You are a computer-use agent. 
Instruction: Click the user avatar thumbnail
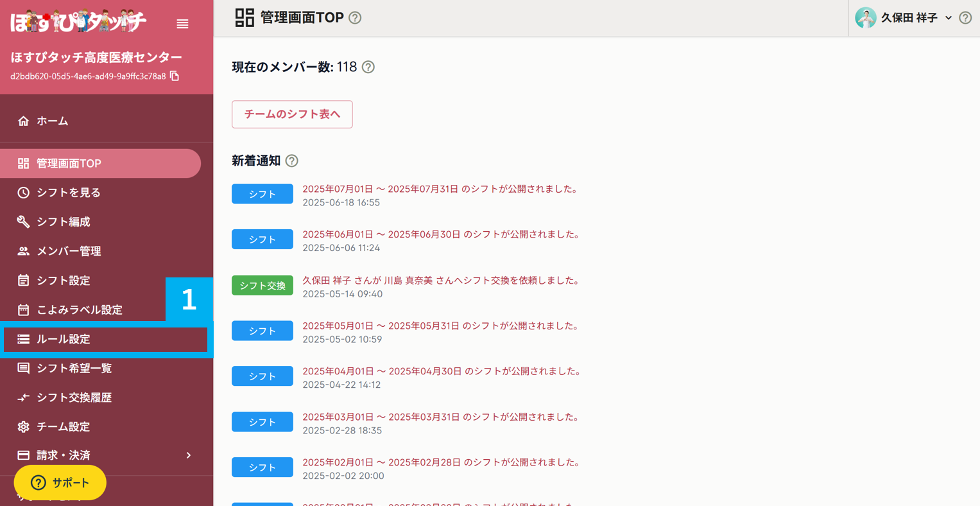click(x=866, y=17)
